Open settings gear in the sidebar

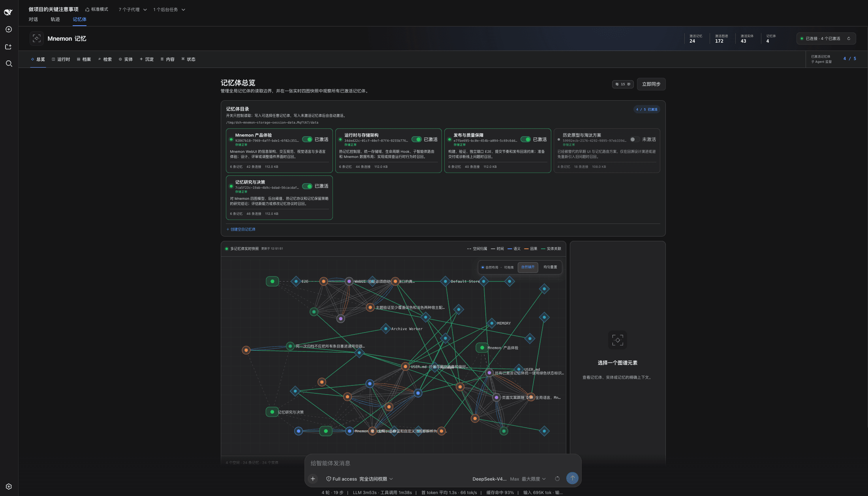[9, 487]
